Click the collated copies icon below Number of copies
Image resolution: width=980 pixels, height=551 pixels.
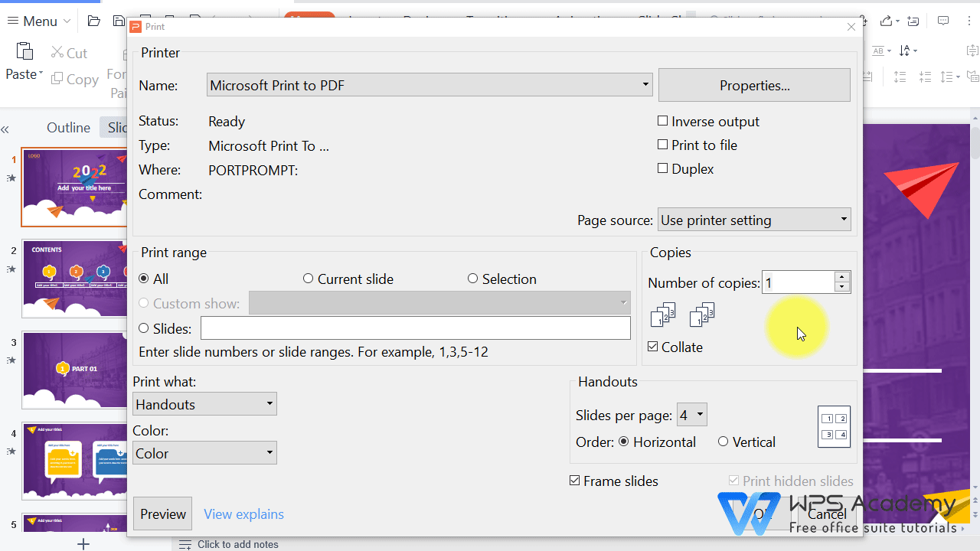point(661,314)
